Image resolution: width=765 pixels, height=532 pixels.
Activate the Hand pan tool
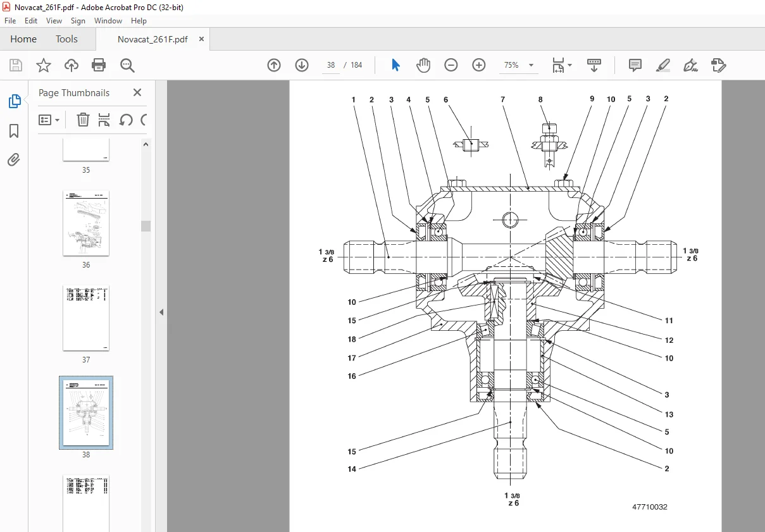(423, 65)
